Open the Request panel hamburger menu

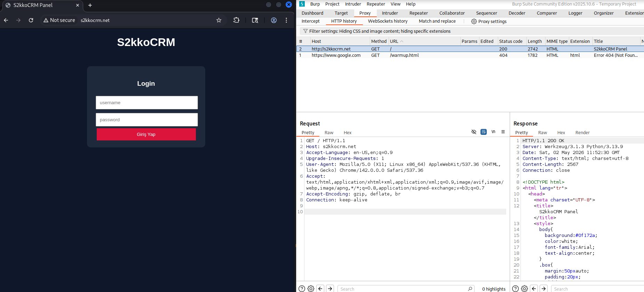tap(503, 132)
